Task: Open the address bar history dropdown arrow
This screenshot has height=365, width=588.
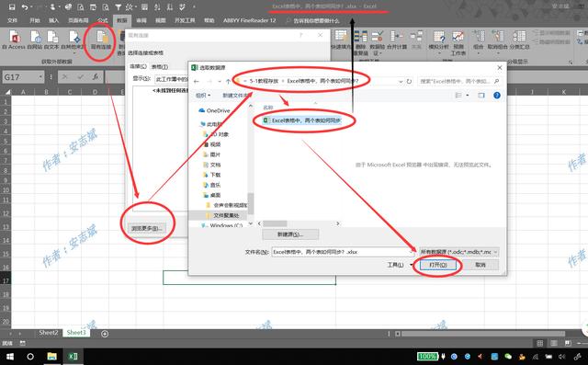Action: tap(401, 82)
